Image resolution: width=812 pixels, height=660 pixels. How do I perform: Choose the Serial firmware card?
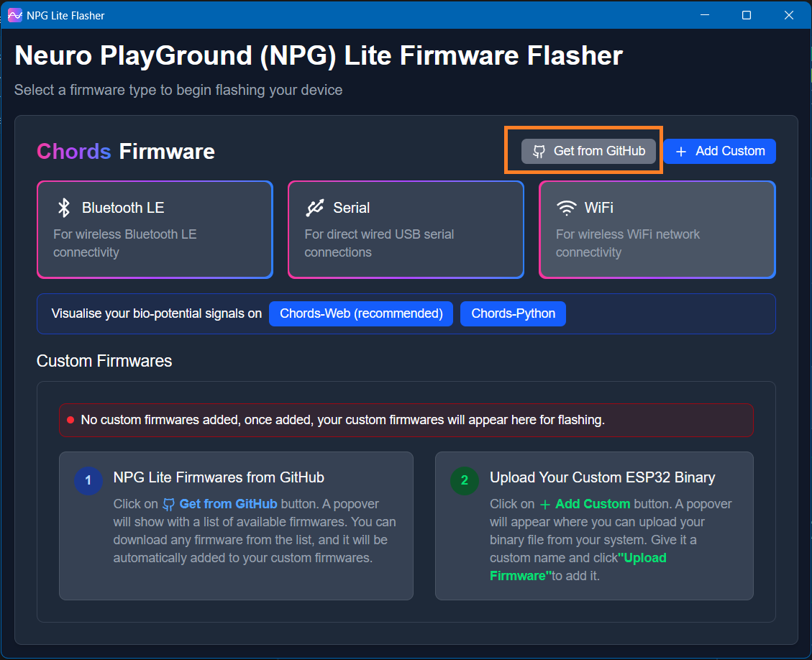406,229
